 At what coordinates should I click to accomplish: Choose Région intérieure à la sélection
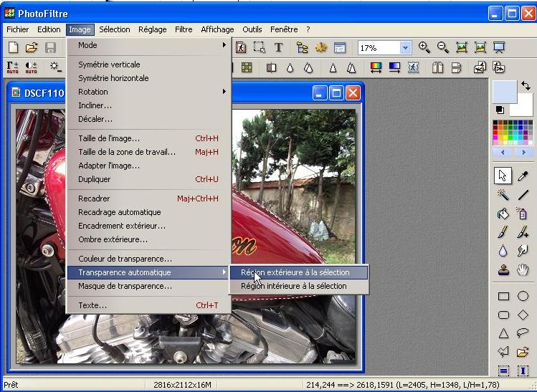point(299,286)
